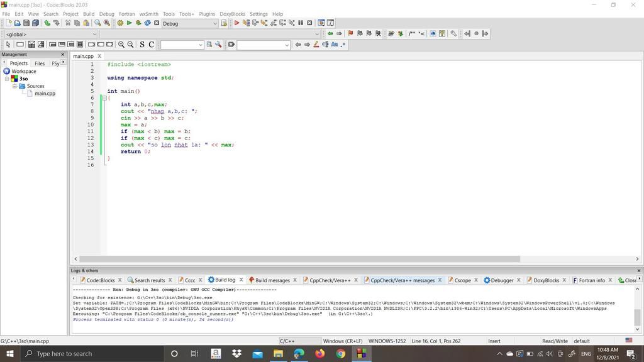Stop the debugger

coord(309,23)
